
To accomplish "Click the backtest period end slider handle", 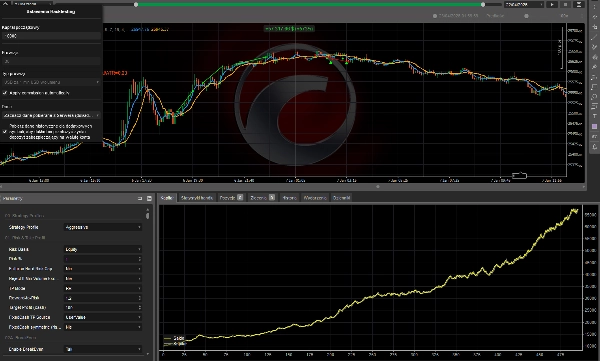I will click(483, 5).
